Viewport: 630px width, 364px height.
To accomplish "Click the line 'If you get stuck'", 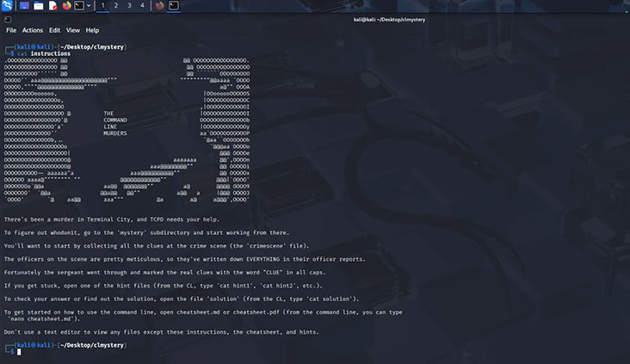I will tap(164, 286).
